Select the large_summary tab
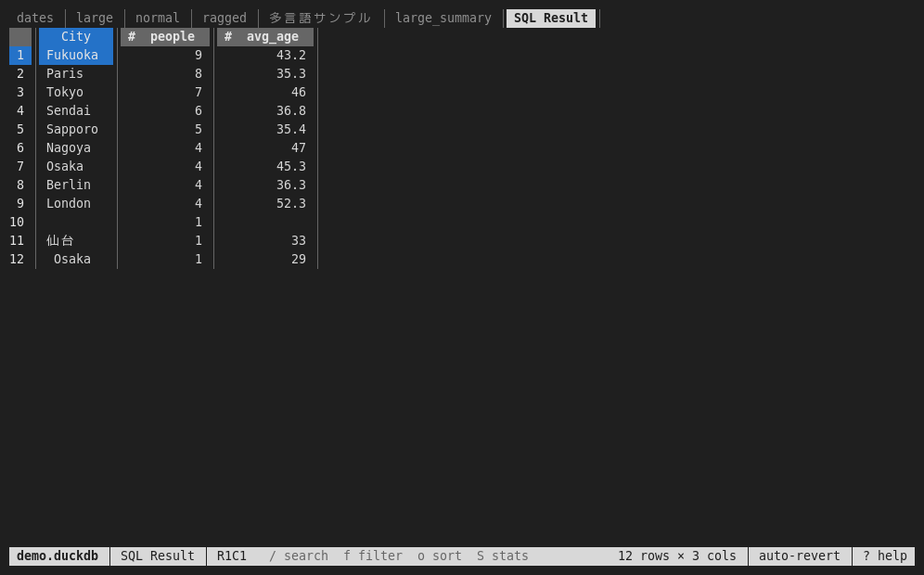Image resolution: width=924 pixels, height=575 pixels. (443, 19)
